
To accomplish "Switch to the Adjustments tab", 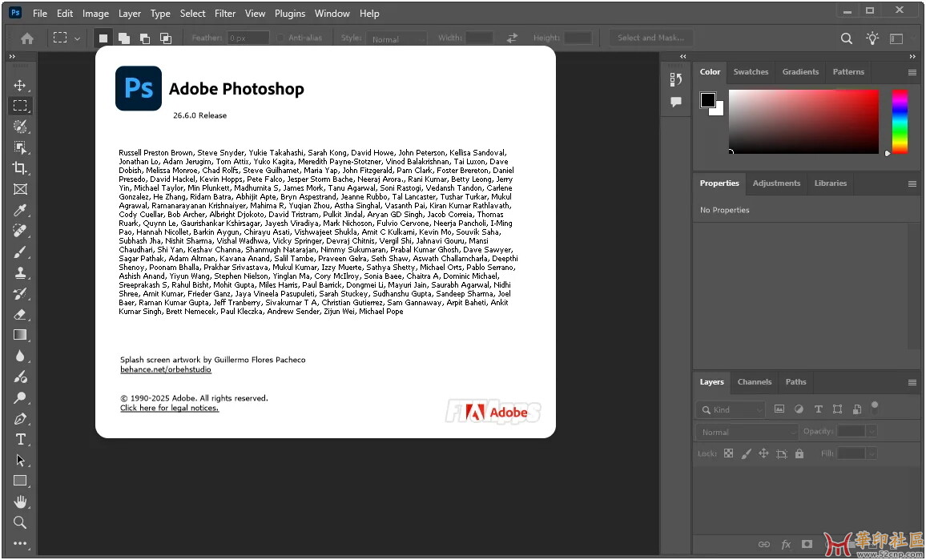I will 776,183.
